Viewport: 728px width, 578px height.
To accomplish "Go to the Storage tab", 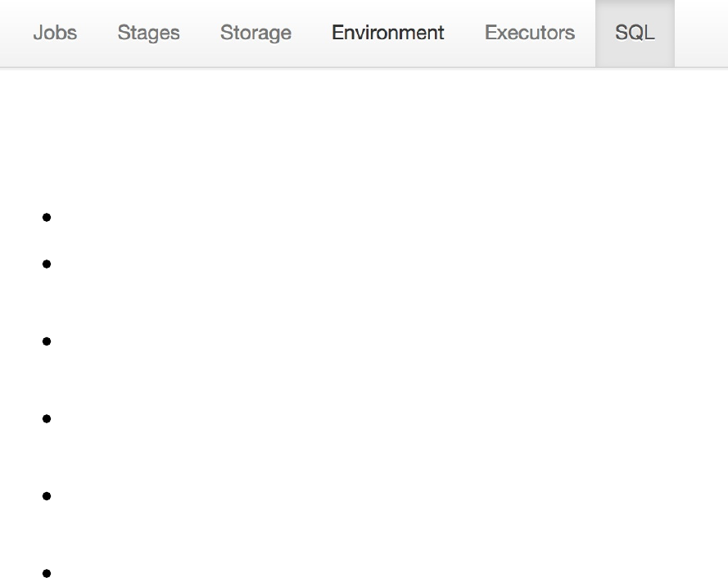I will pyautogui.click(x=255, y=33).
